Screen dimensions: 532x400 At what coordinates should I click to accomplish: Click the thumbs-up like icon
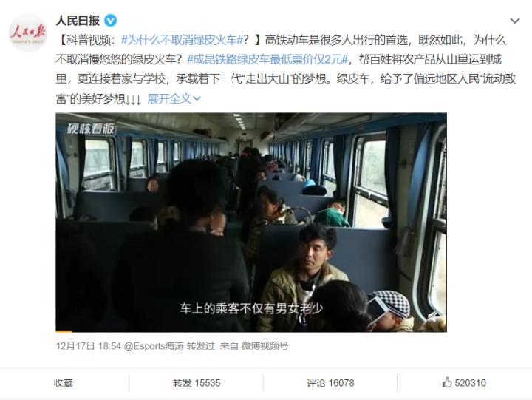pyautogui.click(x=447, y=382)
